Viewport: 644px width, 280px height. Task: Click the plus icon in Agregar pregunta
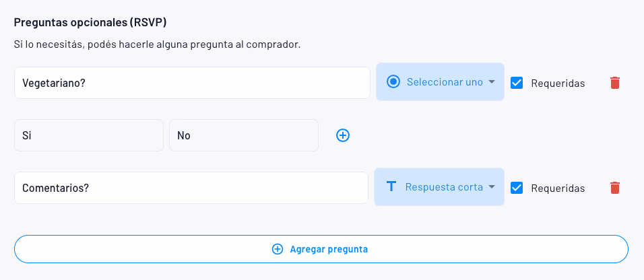tap(277, 249)
